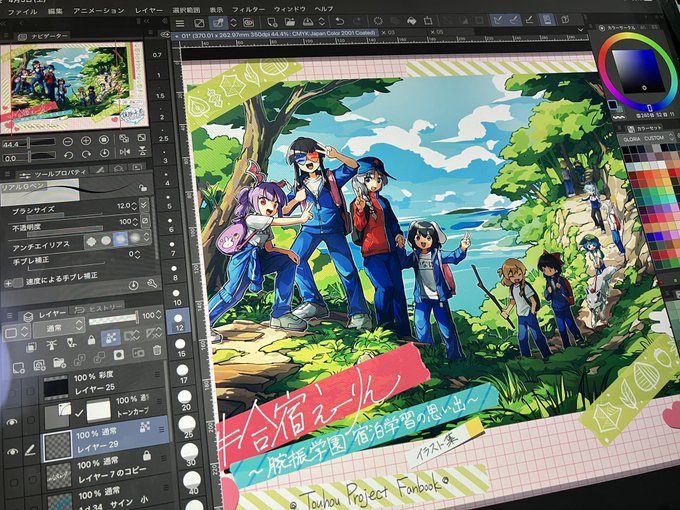Click the zoom in plus button in Navigator
Screen dimensions: 680x510
coord(85,140)
